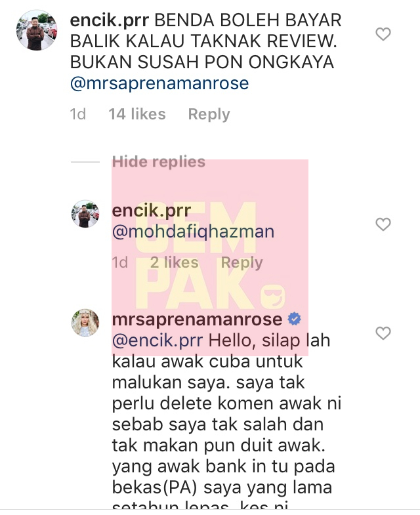Open the encik.prr username on the top comment
Viewport: 420px width, 515px height.
pos(110,20)
